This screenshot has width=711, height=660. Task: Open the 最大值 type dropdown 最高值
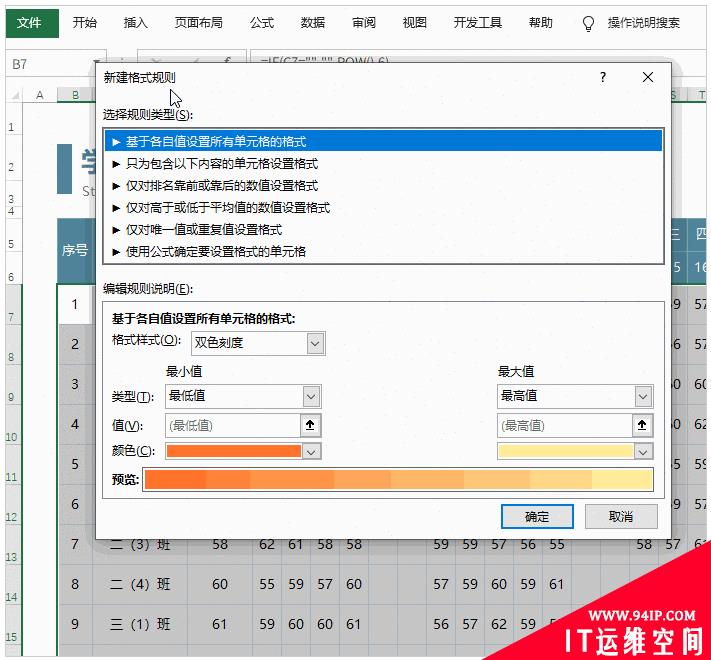click(575, 397)
